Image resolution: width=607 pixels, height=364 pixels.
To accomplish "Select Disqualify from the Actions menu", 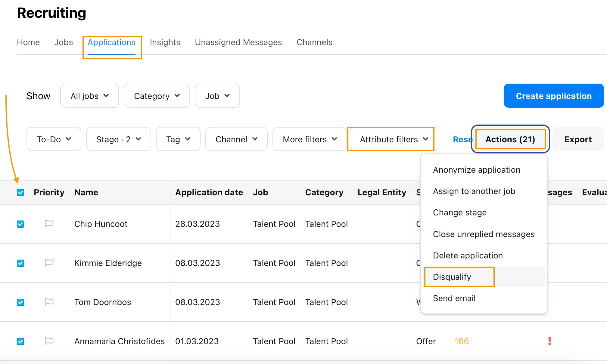I will [x=484, y=277].
